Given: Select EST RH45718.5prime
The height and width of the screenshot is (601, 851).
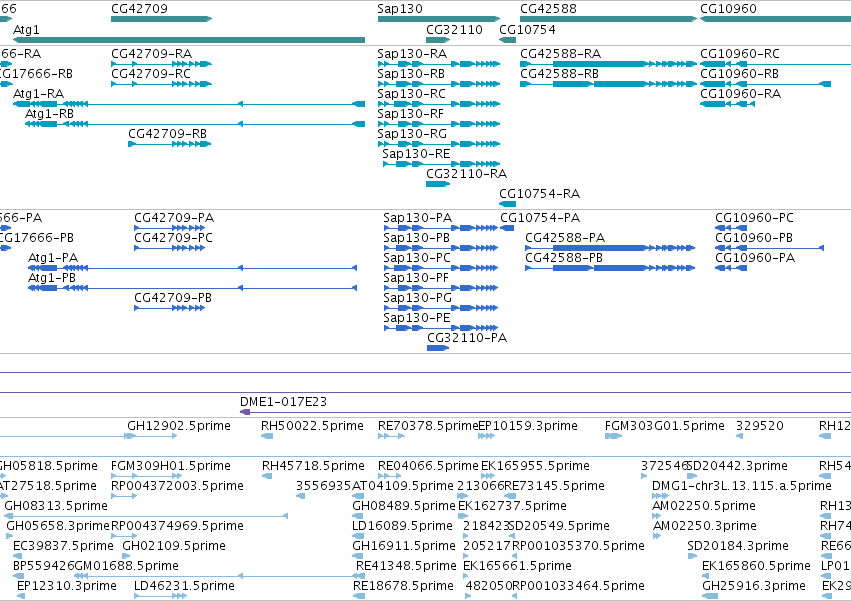Looking at the screenshot, I should click(267, 476).
